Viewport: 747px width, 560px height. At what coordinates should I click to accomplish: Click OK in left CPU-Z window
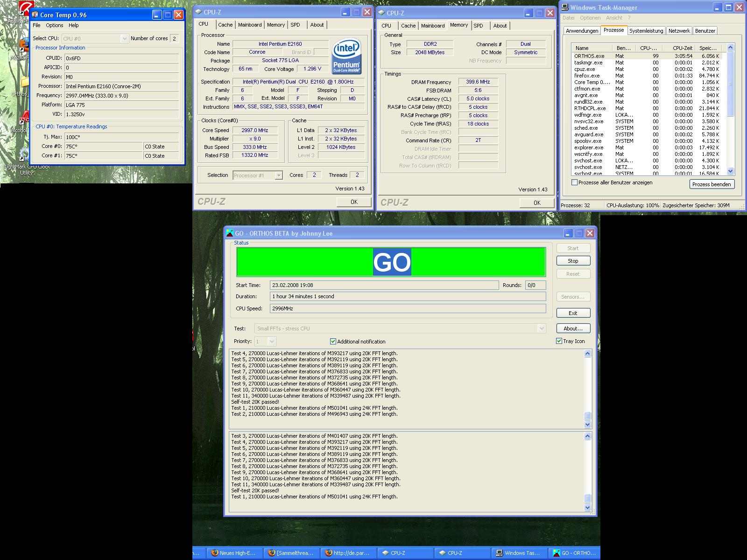tap(354, 202)
